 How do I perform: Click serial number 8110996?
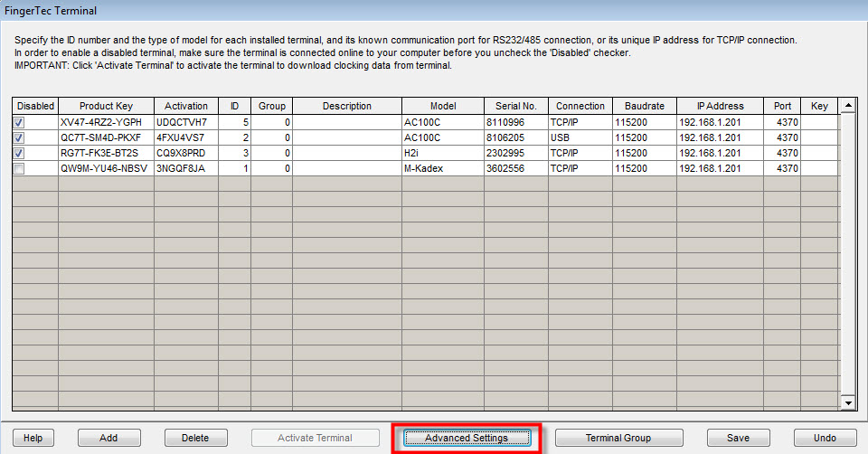pyautogui.click(x=516, y=122)
